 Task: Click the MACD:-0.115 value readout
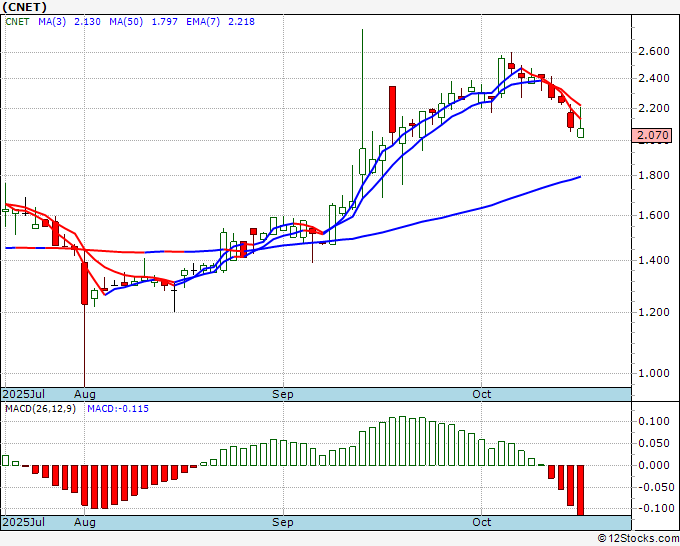[118, 409]
